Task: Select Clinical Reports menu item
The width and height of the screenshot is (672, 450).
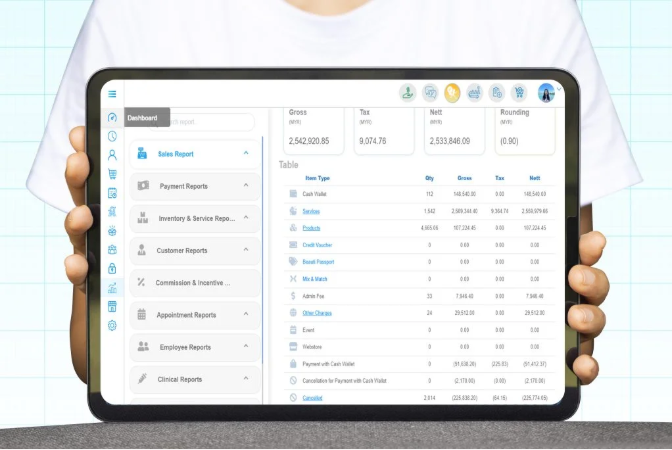Action: [178, 379]
